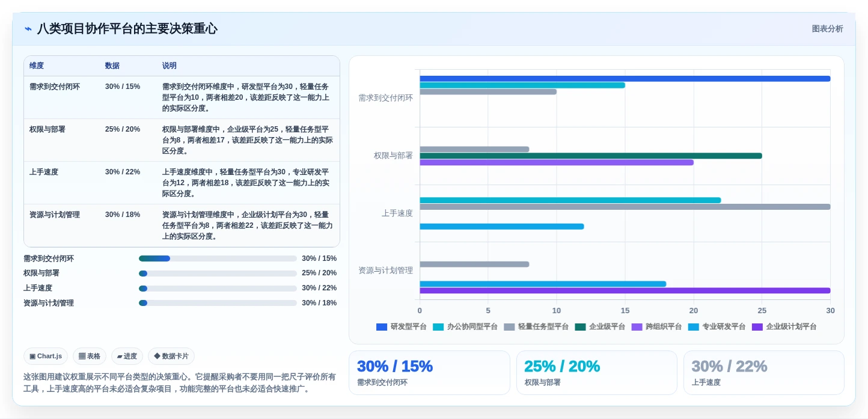The image size is (868, 419).
Task: Select the 数据卡片 tag chip
Action: click(x=171, y=356)
